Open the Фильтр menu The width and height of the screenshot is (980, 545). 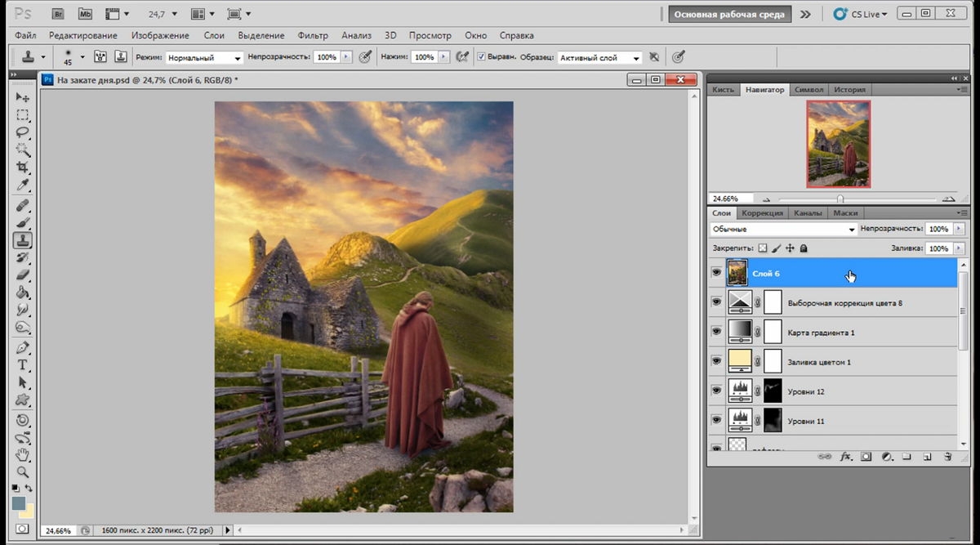(x=313, y=35)
